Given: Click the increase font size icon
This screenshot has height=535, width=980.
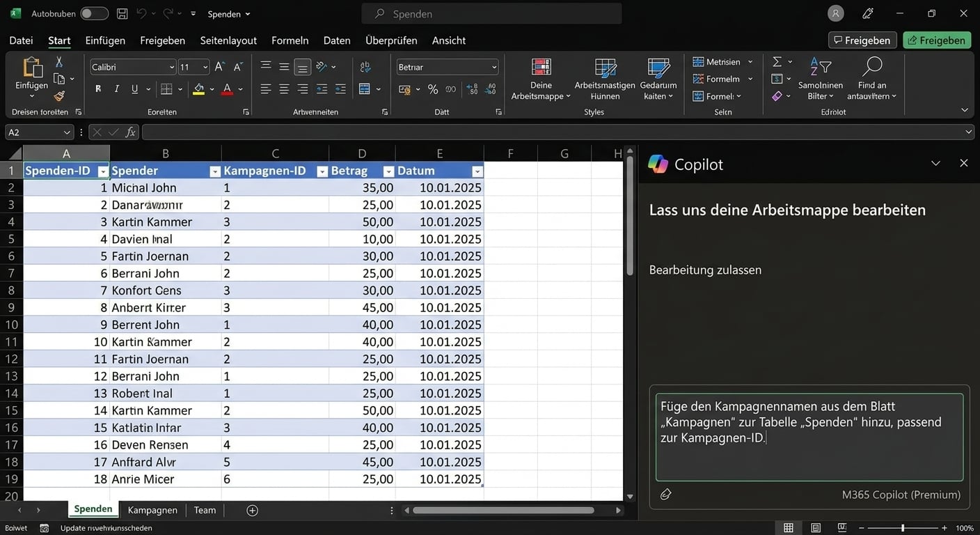Looking at the screenshot, I should tap(219, 67).
